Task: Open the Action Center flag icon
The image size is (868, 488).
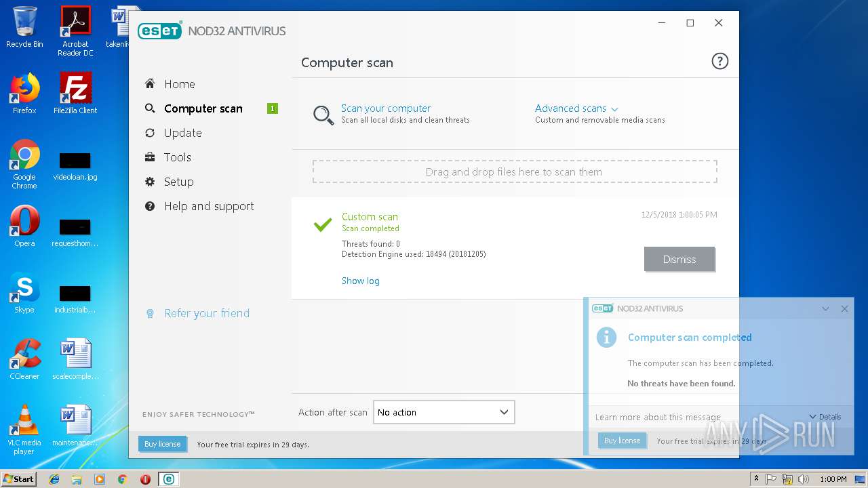Action: [771, 479]
